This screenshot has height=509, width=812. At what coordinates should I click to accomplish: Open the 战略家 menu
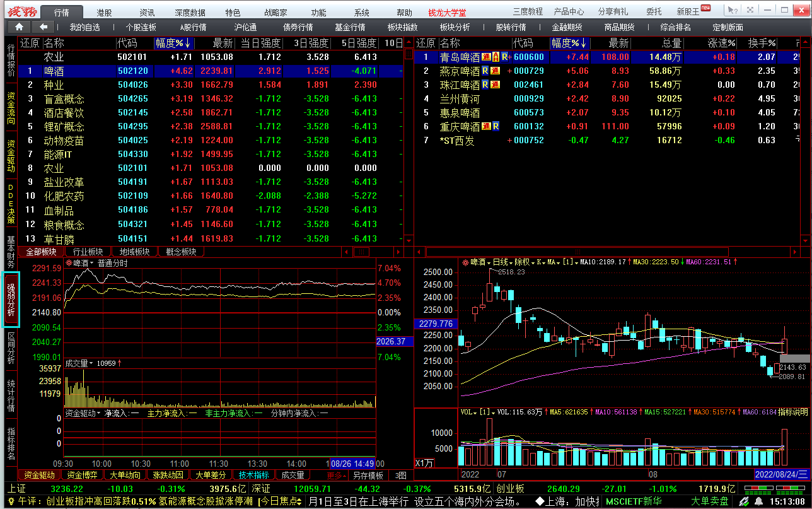[x=276, y=12]
